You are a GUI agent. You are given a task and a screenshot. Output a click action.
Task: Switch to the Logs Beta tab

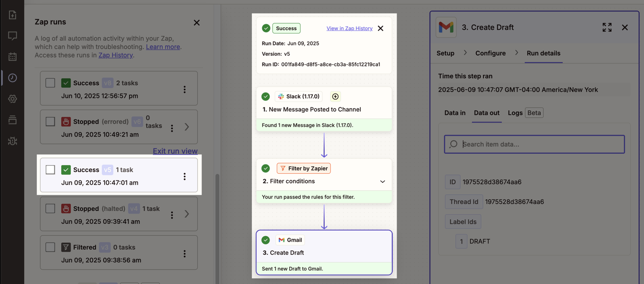tap(526, 113)
